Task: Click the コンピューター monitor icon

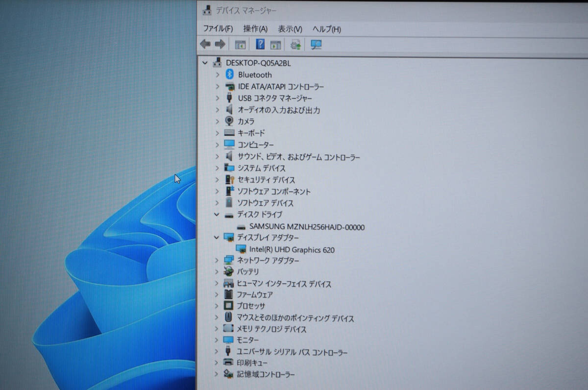Action: point(229,145)
